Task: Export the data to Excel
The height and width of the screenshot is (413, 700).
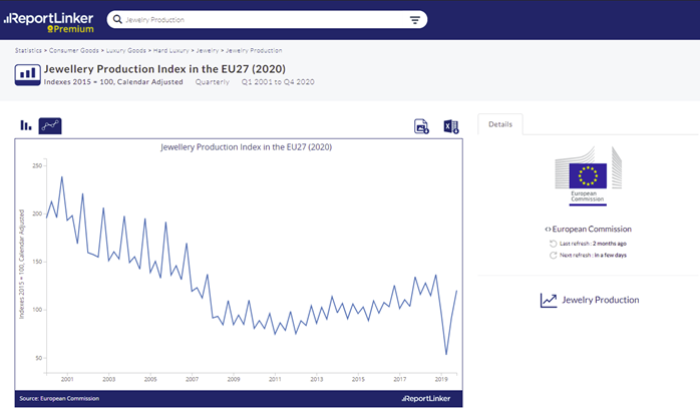Action: tap(450, 126)
